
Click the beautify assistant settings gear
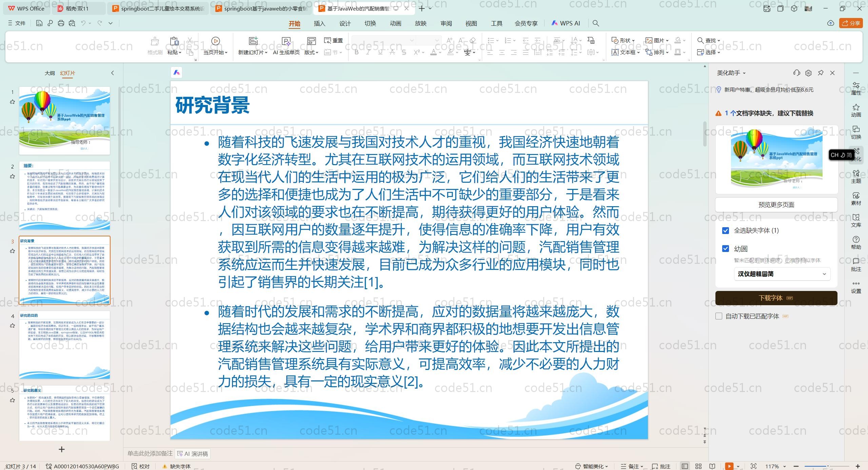coord(808,73)
